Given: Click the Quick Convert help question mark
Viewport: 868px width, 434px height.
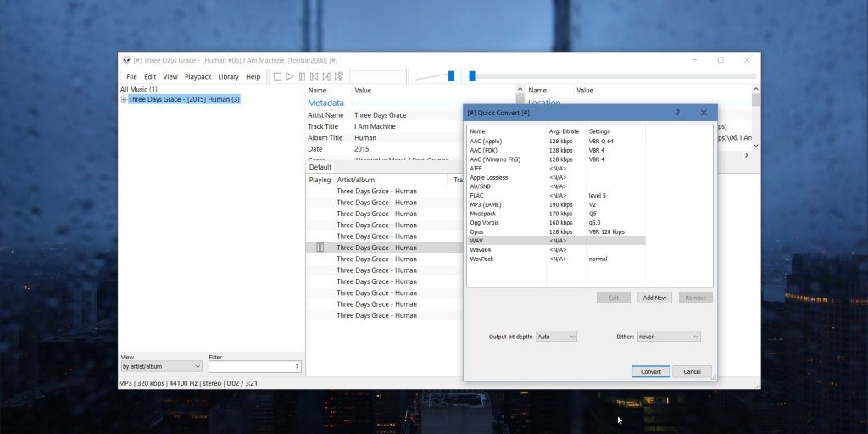Looking at the screenshot, I should tap(677, 113).
